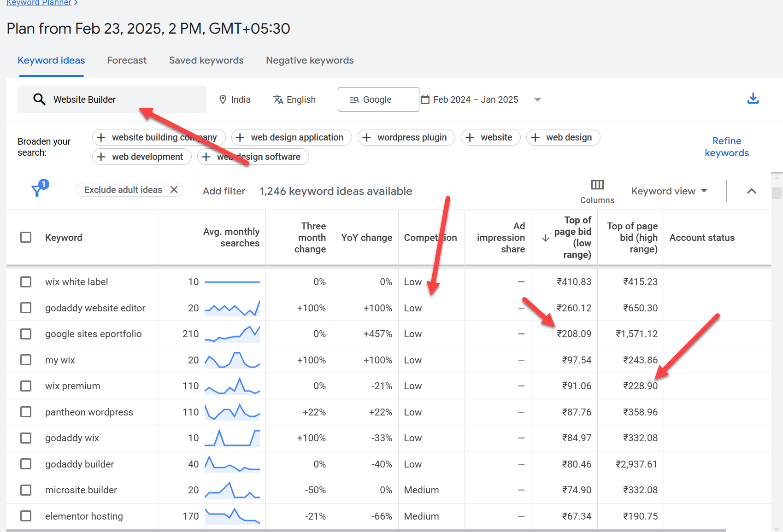Click the calendar icon by date range
This screenshot has width=783, height=532.
(425, 99)
